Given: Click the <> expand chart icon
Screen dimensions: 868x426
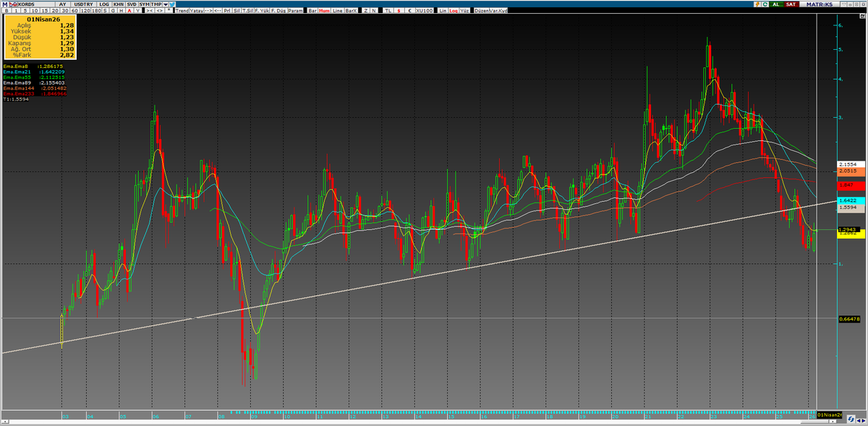Looking at the screenshot, I should tap(159, 11).
